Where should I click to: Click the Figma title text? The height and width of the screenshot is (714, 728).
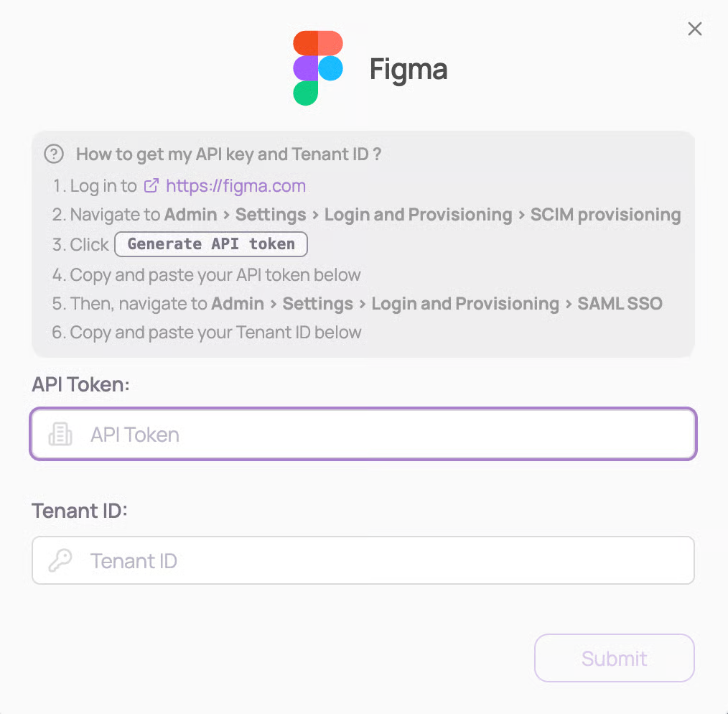pos(409,69)
